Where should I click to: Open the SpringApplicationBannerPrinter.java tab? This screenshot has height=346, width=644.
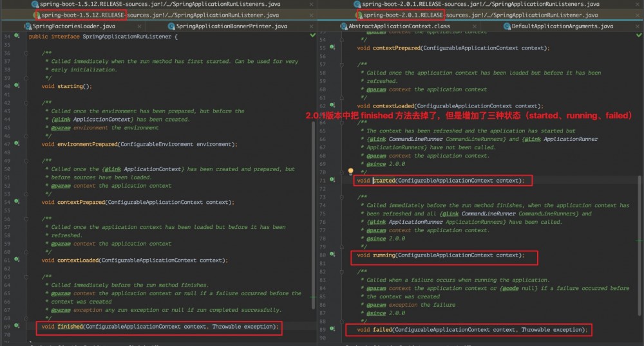click(x=231, y=26)
